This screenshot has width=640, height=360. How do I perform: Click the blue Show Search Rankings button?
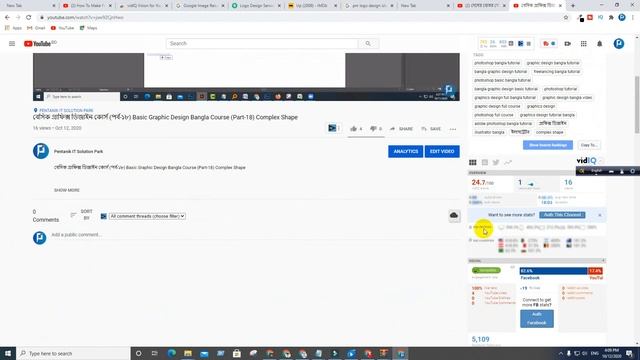[548, 145]
